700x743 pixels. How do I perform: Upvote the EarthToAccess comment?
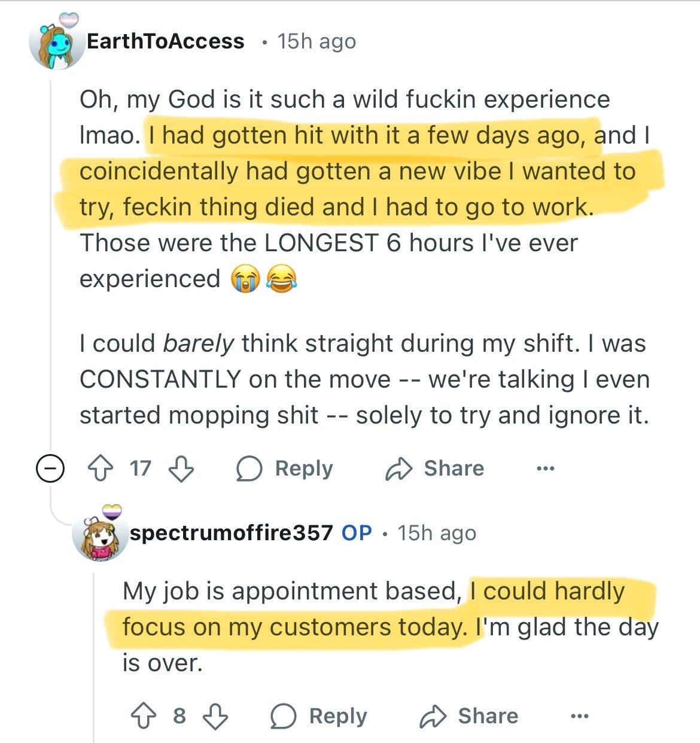tap(101, 468)
